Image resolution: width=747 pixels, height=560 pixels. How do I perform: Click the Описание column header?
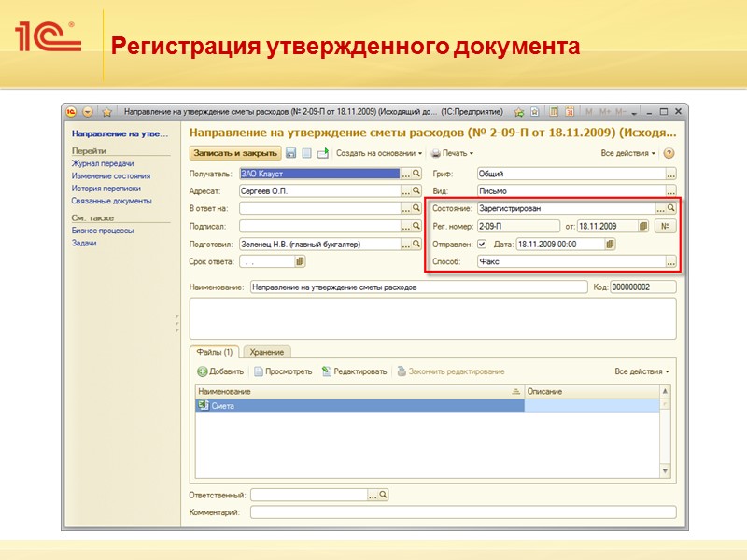tap(592, 391)
